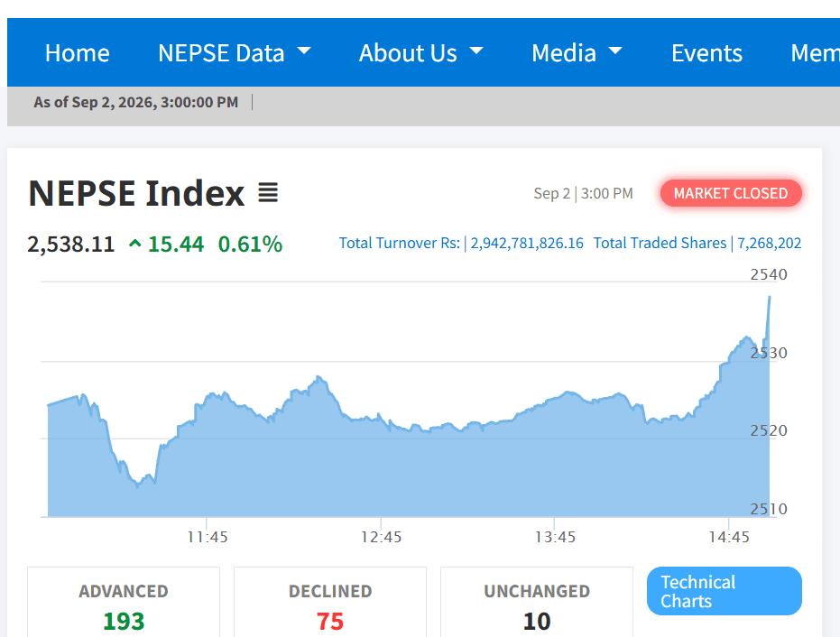Image resolution: width=840 pixels, height=637 pixels.
Task: Click the 0.61% percent change text
Action: coord(250,245)
